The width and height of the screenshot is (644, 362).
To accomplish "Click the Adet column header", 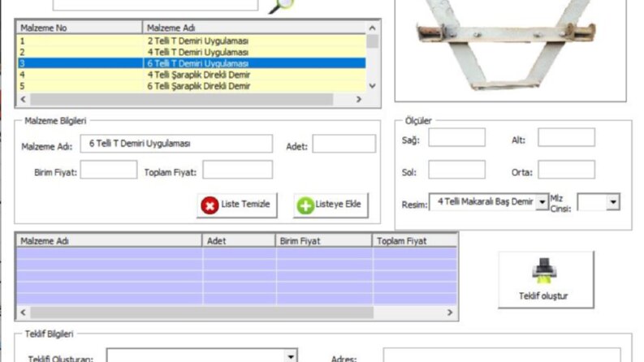I will 239,241.
